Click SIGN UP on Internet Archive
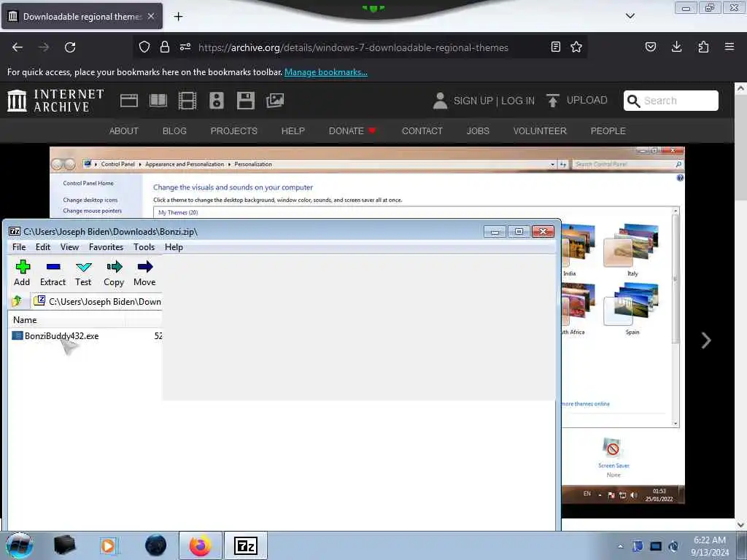This screenshot has height=560, width=747. pyautogui.click(x=473, y=101)
